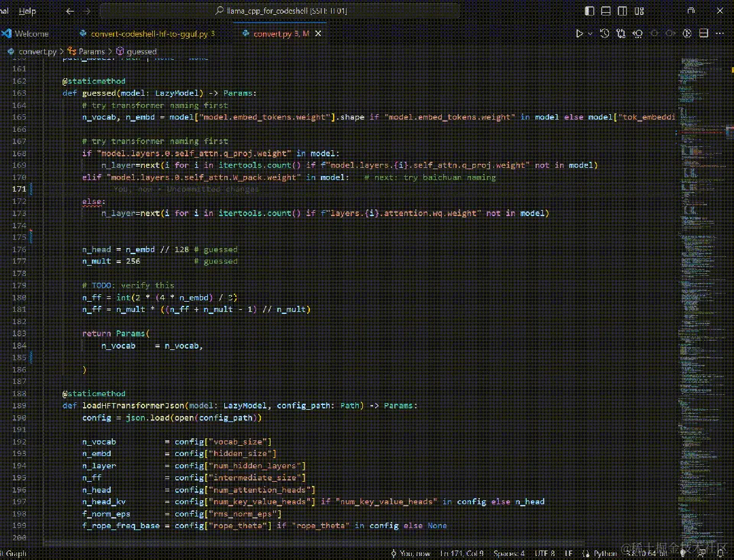Open the file history timeline icon
734x560 pixels.
pyautogui.click(x=605, y=33)
